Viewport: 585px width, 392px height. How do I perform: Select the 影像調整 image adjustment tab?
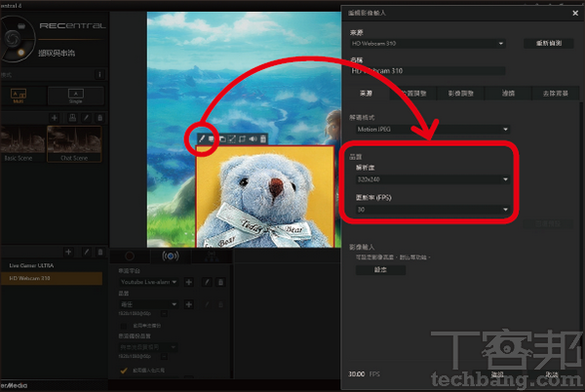point(461,94)
